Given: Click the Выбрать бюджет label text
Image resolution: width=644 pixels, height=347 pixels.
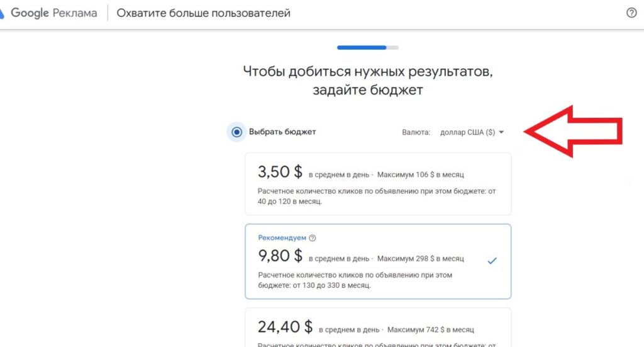Looking at the screenshot, I should 282,132.
